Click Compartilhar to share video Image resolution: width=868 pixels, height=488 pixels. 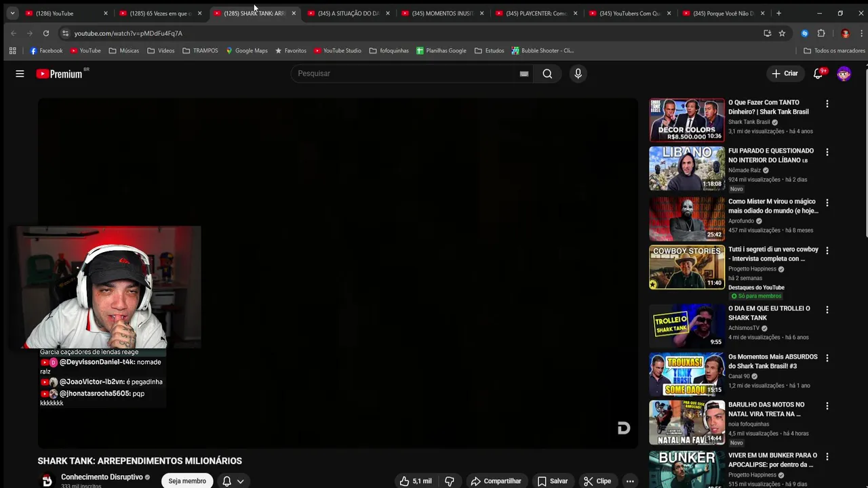pyautogui.click(x=496, y=481)
